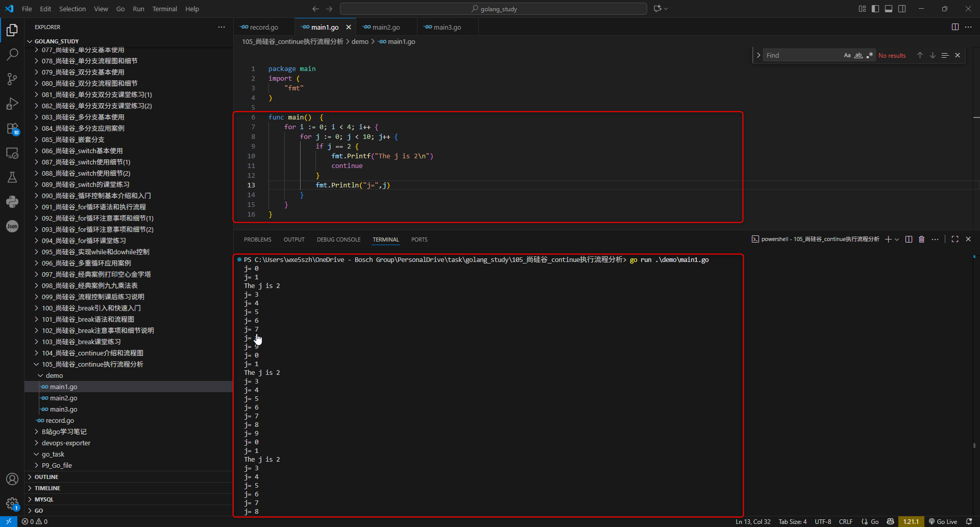Viewport: 980px width, 527px height.
Task: Open the editor More Actions ellipsis
Action: pos(968,27)
